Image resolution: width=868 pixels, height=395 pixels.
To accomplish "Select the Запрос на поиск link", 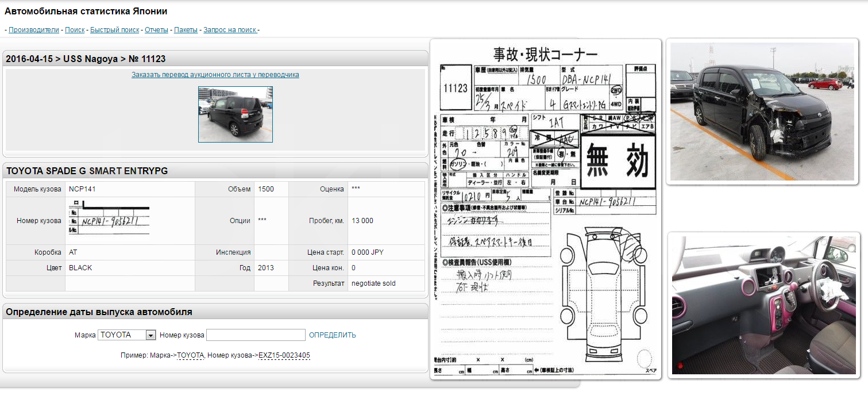I will [230, 30].
